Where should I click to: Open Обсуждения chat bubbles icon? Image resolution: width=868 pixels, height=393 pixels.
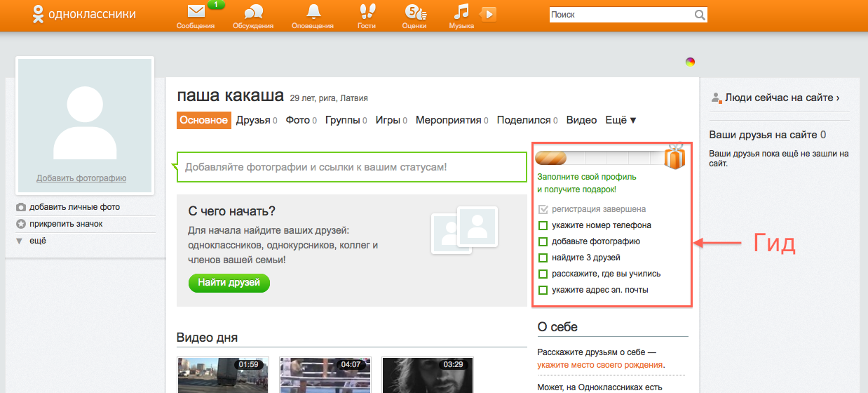[253, 12]
